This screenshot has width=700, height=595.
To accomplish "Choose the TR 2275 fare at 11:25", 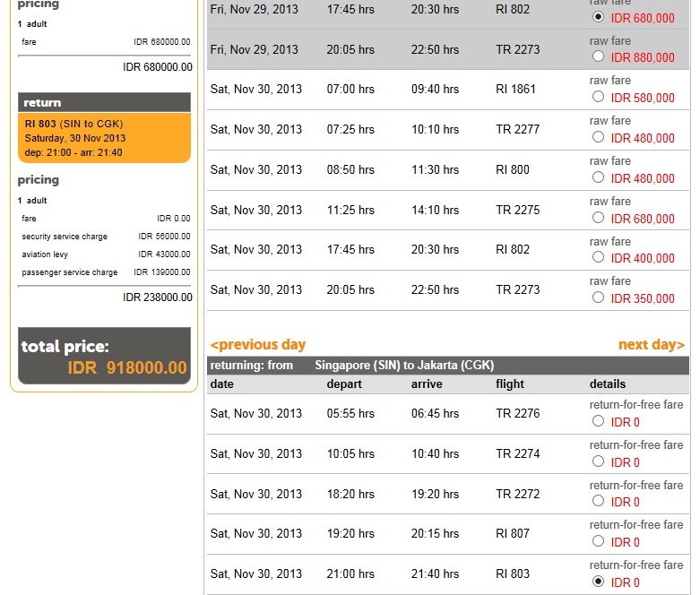I will click(598, 218).
